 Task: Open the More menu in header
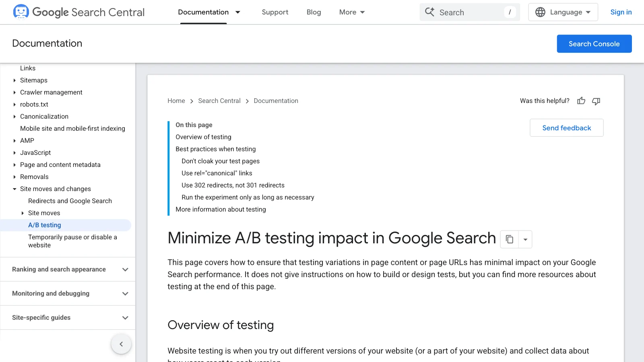(352, 12)
